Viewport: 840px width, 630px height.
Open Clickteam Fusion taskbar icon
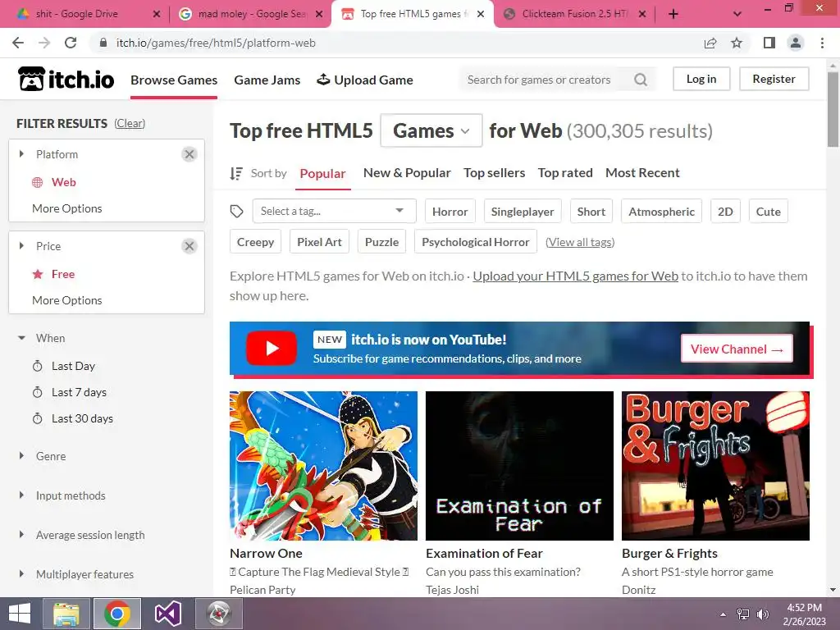[x=218, y=614]
